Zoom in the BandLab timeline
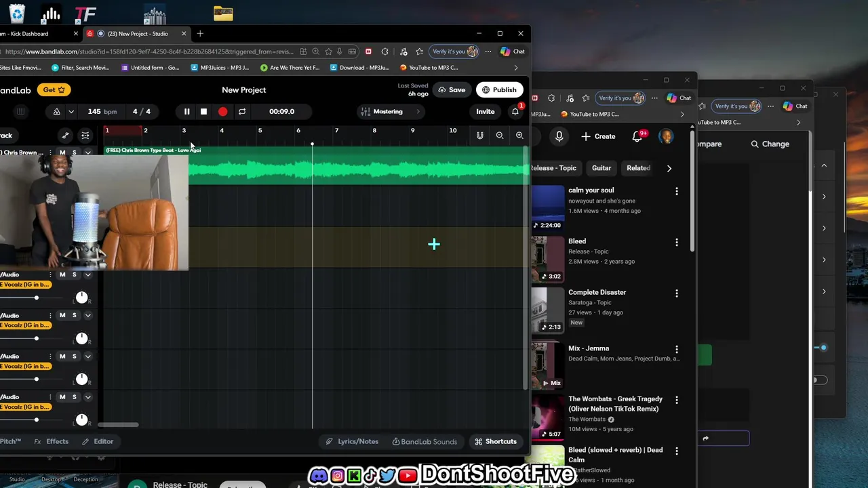 [519, 136]
